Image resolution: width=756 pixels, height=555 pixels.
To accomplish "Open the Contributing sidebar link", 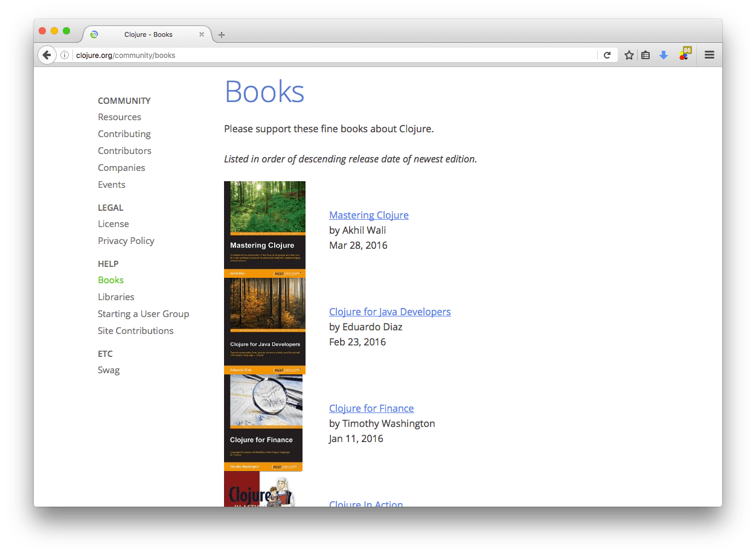I will click(x=124, y=133).
